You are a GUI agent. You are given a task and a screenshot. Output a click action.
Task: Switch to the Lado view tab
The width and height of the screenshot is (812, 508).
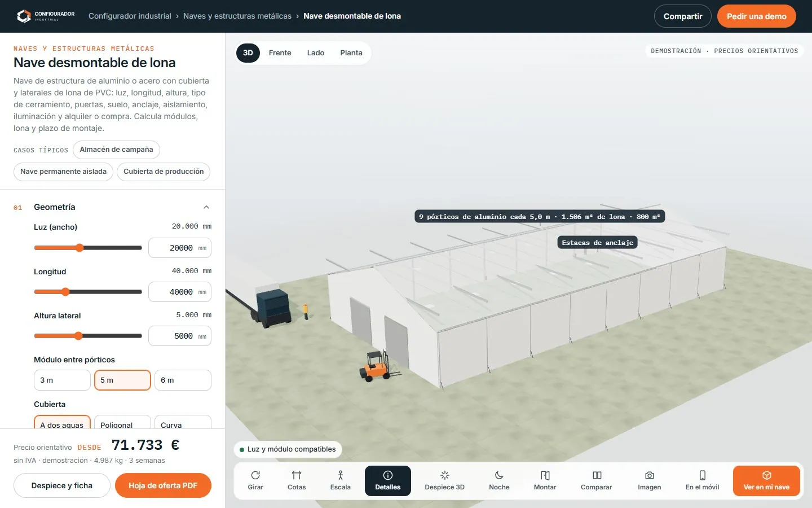[316, 52]
